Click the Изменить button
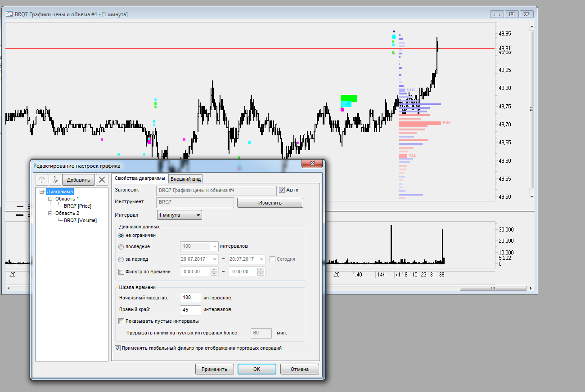The image size is (585, 392). tap(270, 203)
